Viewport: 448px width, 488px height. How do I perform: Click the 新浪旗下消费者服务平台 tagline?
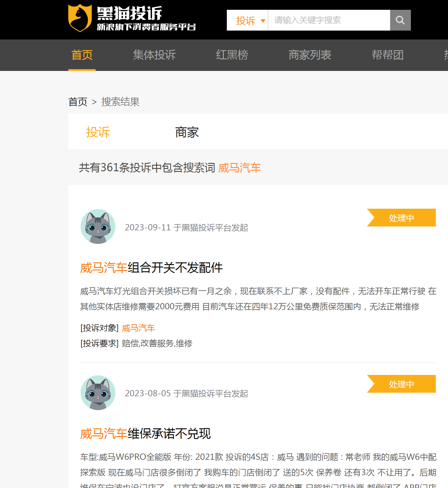pos(146,27)
